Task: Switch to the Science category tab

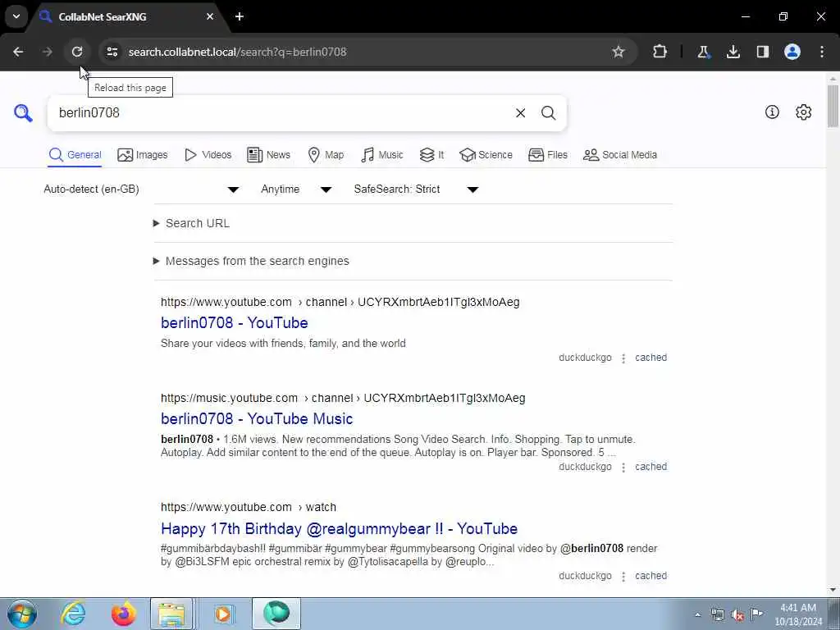Action: click(486, 155)
